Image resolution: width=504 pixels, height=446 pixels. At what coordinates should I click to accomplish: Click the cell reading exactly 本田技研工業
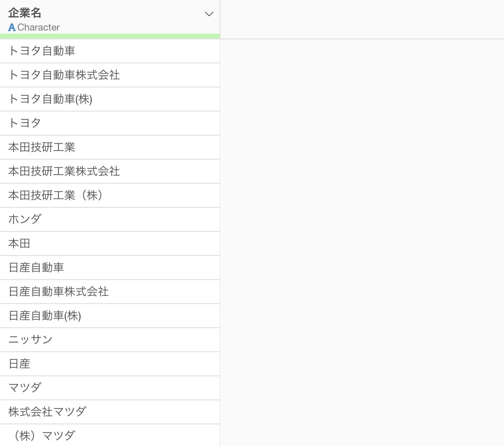pyautogui.click(x=42, y=147)
